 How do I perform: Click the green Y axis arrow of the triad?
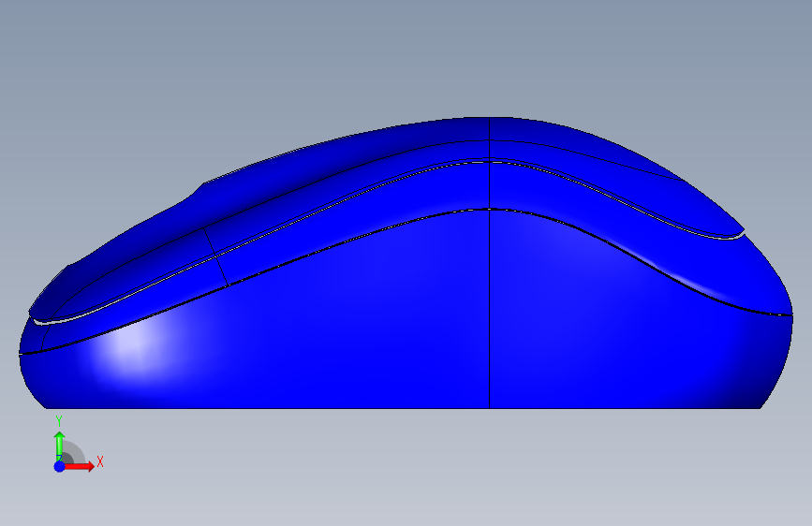(x=60, y=446)
